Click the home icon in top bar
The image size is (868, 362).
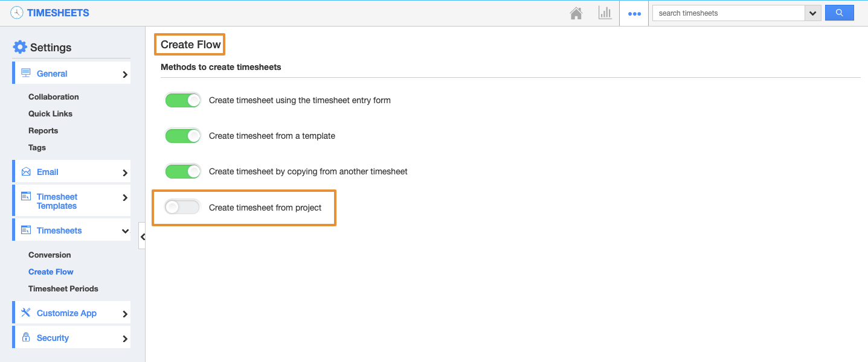576,13
